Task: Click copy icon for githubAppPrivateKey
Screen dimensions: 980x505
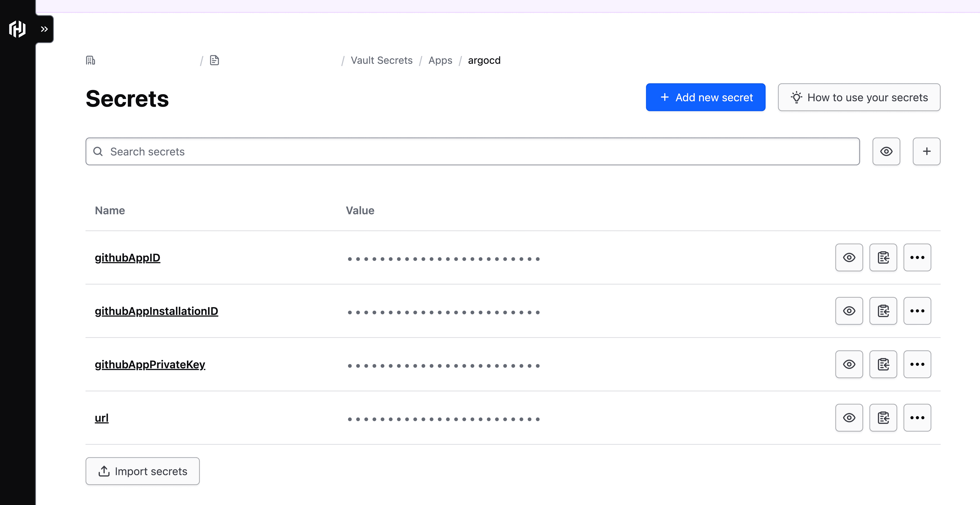Action: click(x=883, y=364)
